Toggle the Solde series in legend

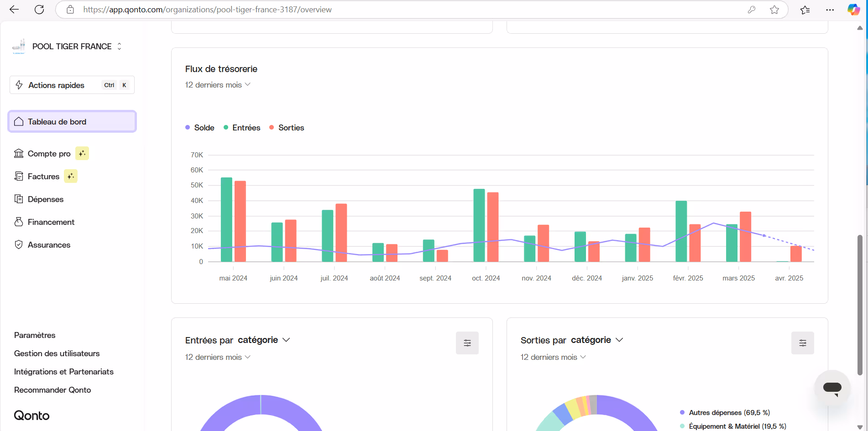200,128
